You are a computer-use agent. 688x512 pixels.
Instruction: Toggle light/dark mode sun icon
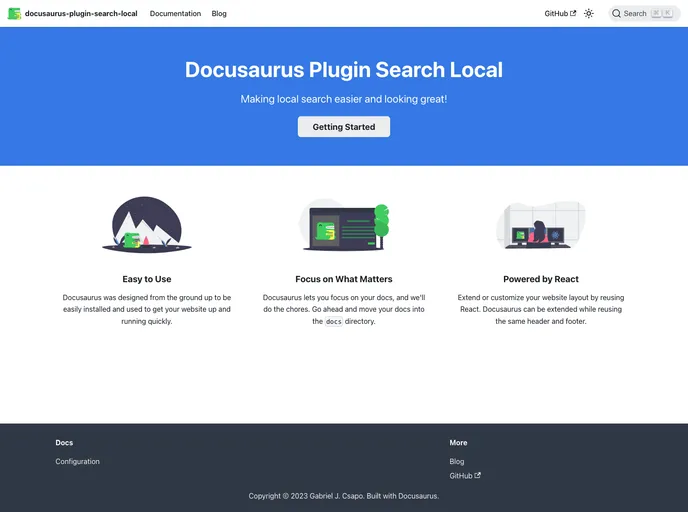pos(589,14)
